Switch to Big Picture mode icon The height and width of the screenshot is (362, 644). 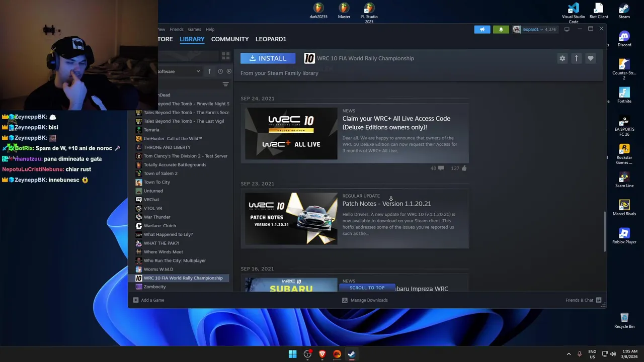click(x=567, y=29)
